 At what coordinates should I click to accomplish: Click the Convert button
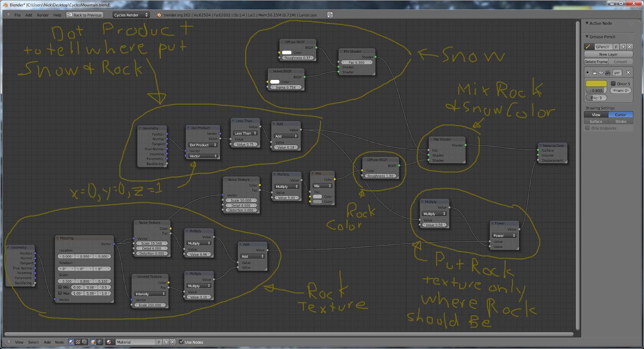tap(620, 62)
